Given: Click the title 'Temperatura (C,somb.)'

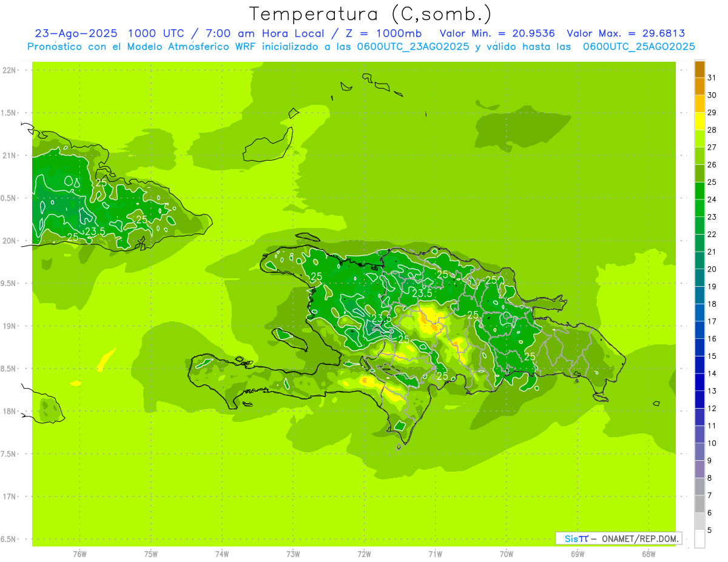Looking at the screenshot, I should (x=370, y=15).
